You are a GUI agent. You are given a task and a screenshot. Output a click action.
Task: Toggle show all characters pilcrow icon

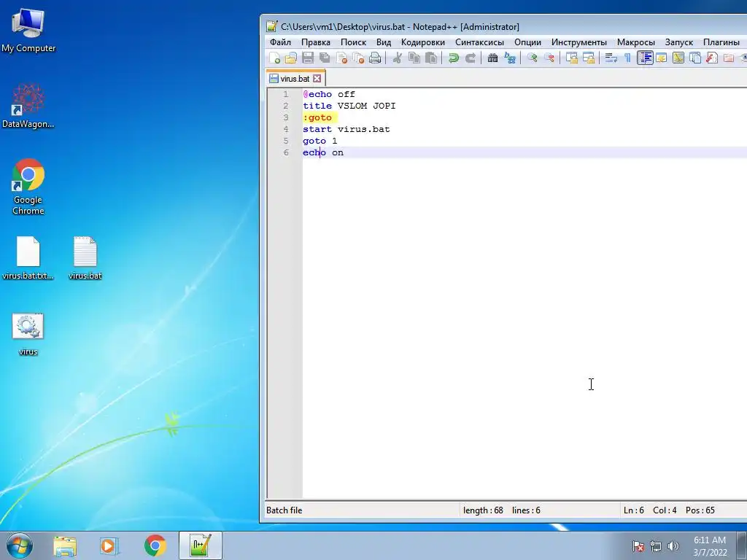tap(627, 58)
